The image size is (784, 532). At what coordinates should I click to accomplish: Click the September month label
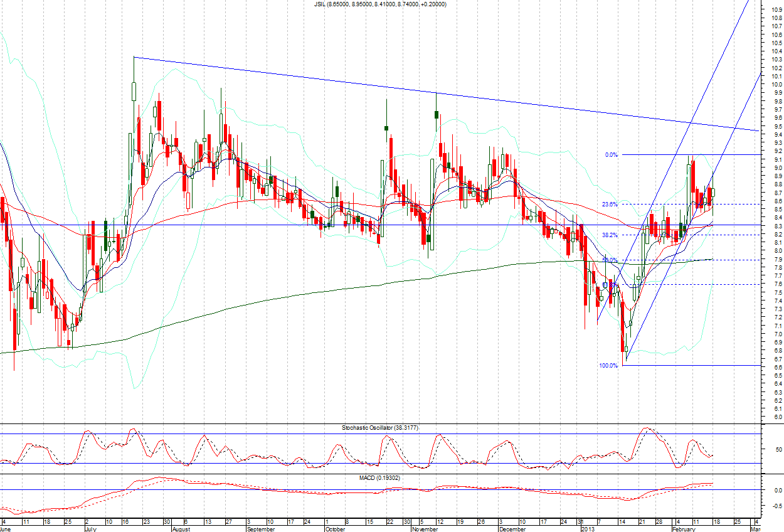pos(261,529)
